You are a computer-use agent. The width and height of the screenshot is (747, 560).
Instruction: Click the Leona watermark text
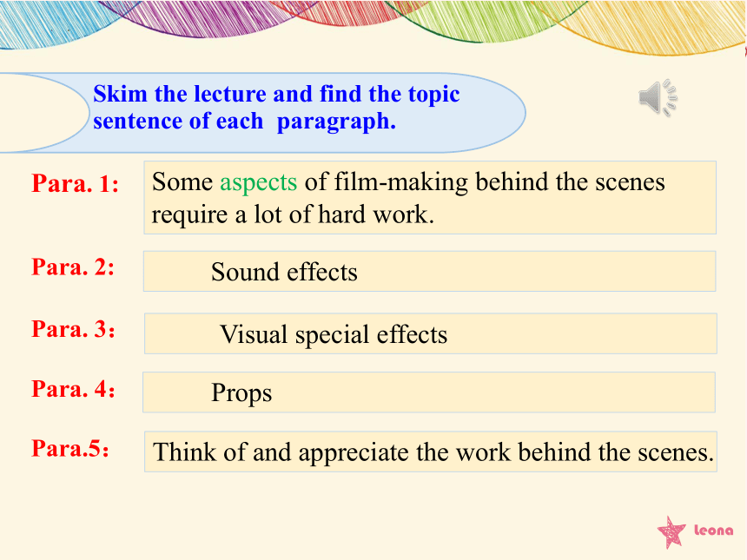[x=713, y=530]
